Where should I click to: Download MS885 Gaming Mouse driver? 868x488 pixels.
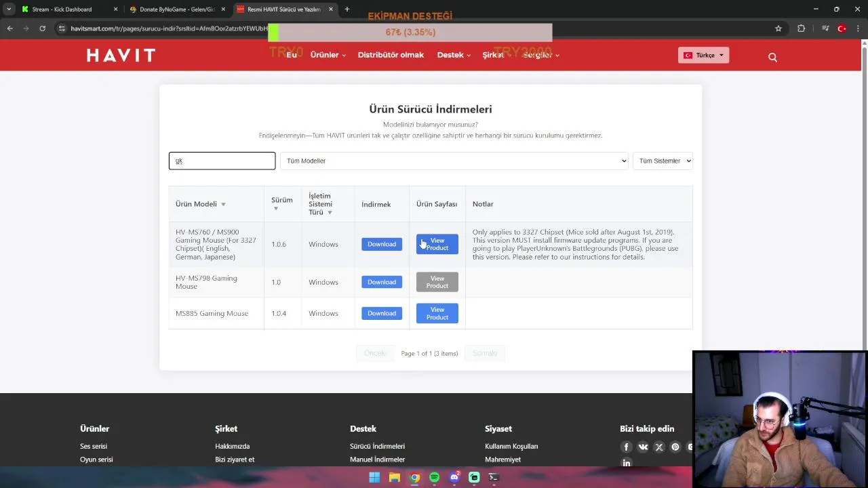[x=382, y=313]
